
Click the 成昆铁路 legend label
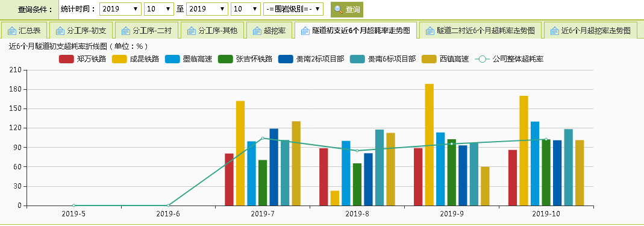coord(144,59)
